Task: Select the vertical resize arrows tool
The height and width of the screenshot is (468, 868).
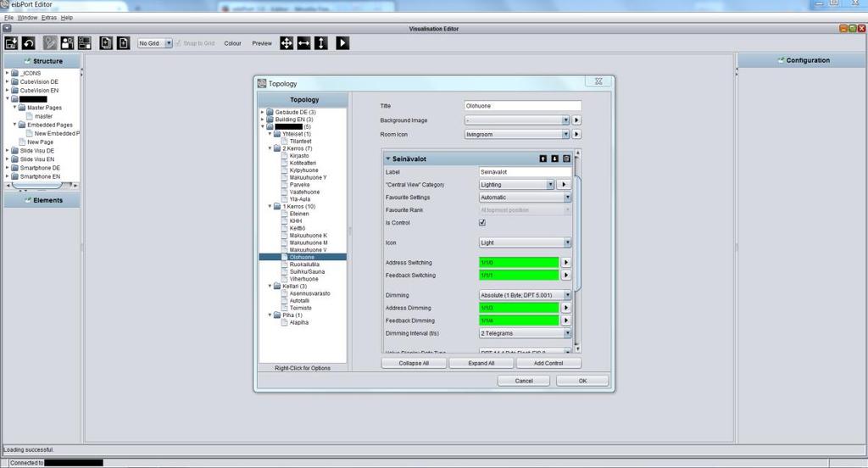Action: [321, 43]
